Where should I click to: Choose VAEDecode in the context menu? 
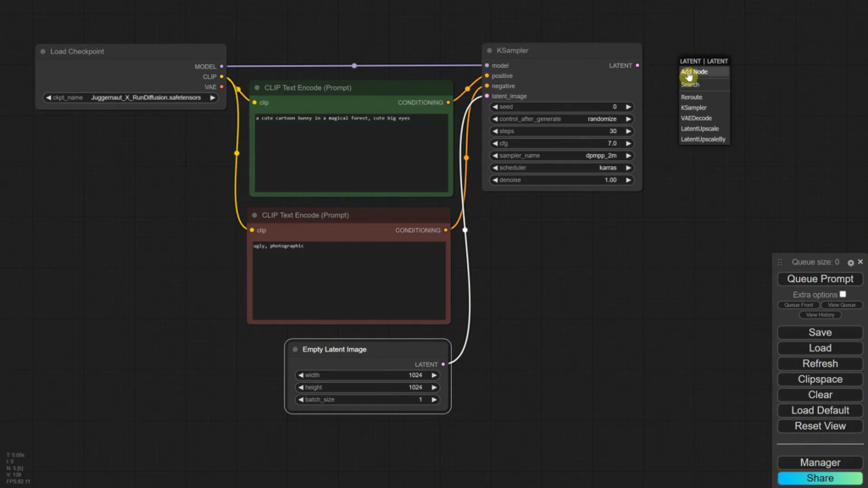[x=704, y=119]
